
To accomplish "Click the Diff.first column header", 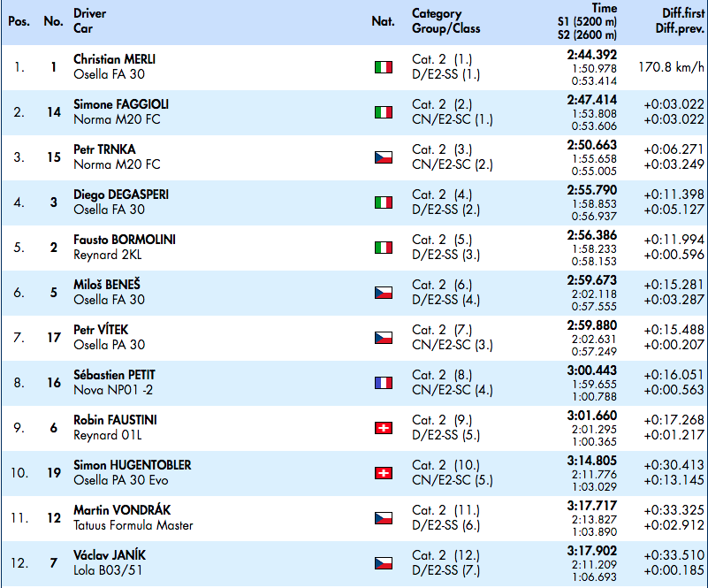I will pos(682,13).
